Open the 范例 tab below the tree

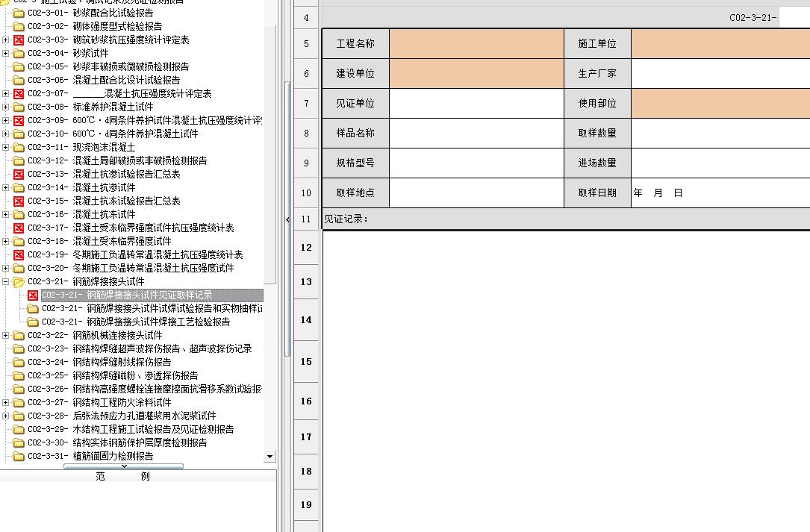(x=123, y=476)
